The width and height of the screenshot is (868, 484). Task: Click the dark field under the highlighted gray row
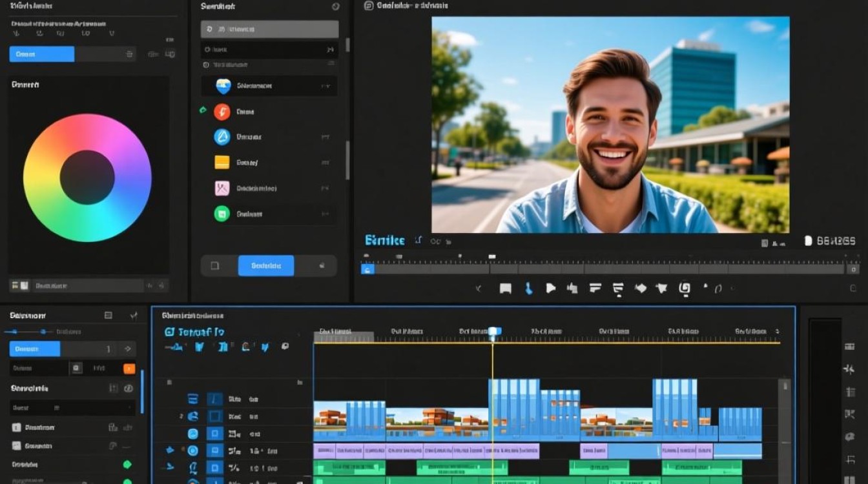point(269,49)
